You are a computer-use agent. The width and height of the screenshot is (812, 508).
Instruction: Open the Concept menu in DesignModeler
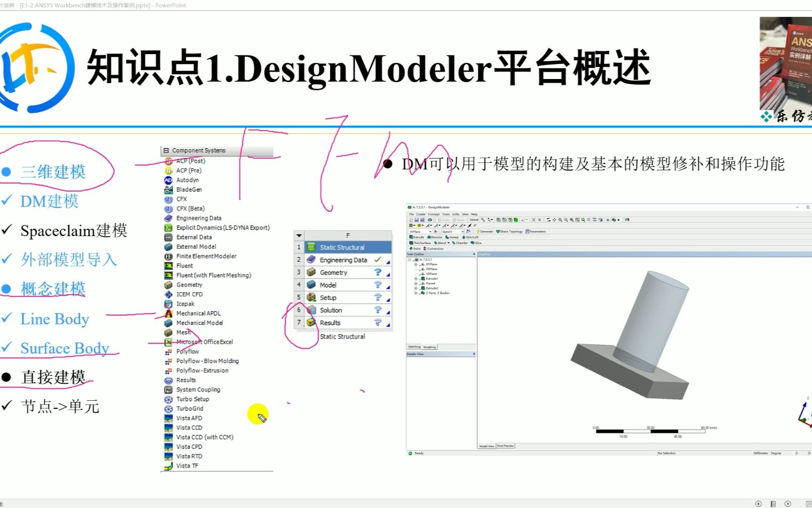coord(434,214)
